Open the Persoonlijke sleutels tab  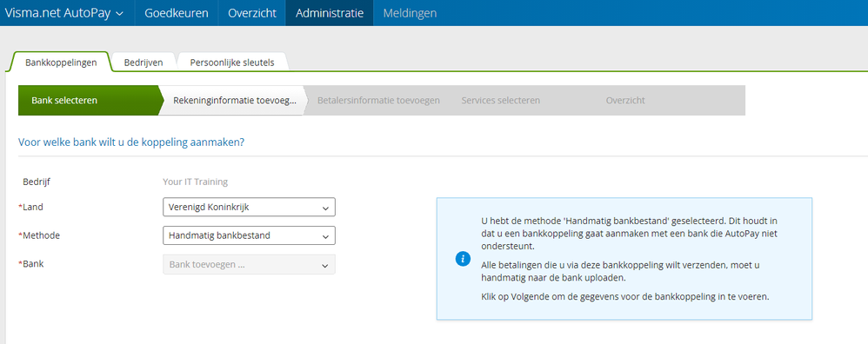point(232,63)
